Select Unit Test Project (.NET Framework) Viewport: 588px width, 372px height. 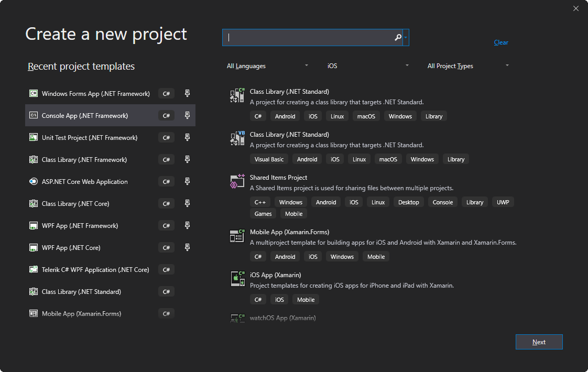[110, 138]
